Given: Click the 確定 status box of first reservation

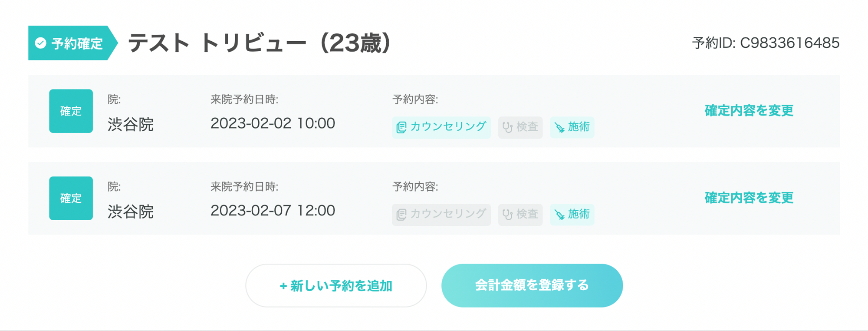Looking at the screenshot, I should point(71,111).
